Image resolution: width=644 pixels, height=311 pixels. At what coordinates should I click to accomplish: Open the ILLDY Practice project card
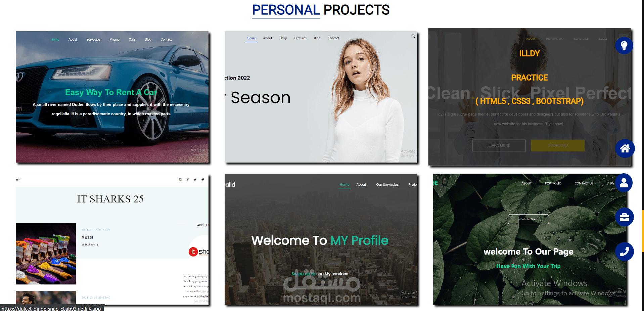(x=530, y=97)
